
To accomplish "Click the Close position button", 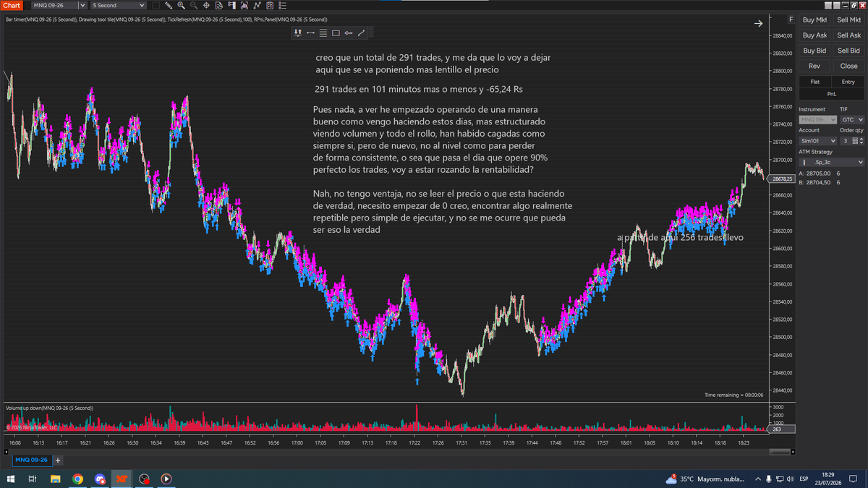I will (848, 66).
